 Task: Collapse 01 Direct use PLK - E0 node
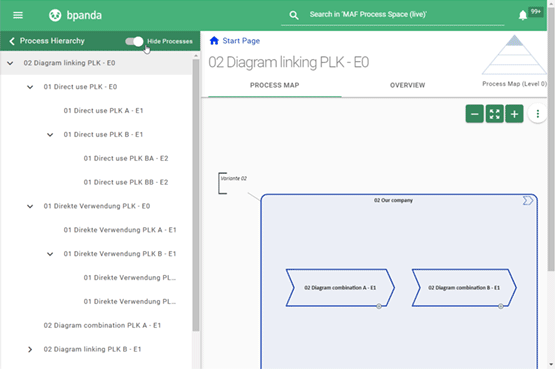[30, 87]
